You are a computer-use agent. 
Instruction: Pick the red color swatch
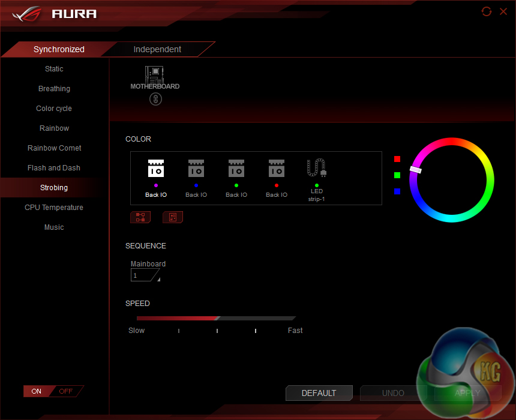click(397, 160)
